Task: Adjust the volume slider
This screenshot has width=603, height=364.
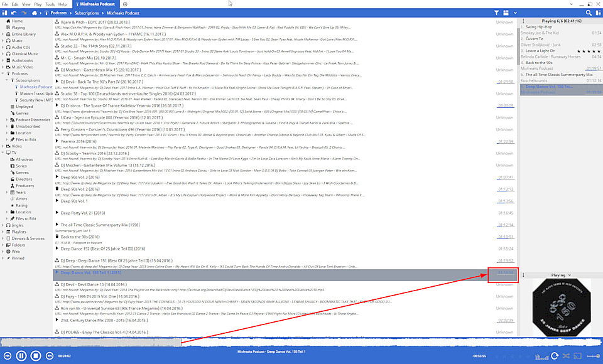Action: (594, 356)
